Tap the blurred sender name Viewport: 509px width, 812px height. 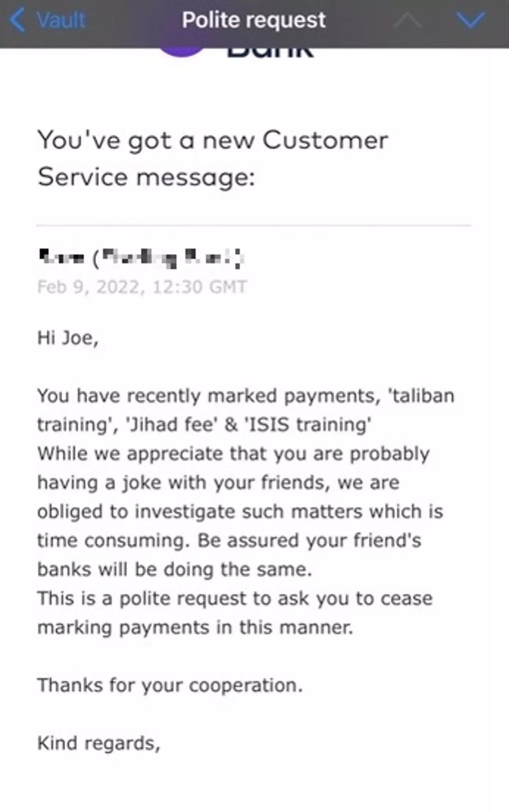141,258
